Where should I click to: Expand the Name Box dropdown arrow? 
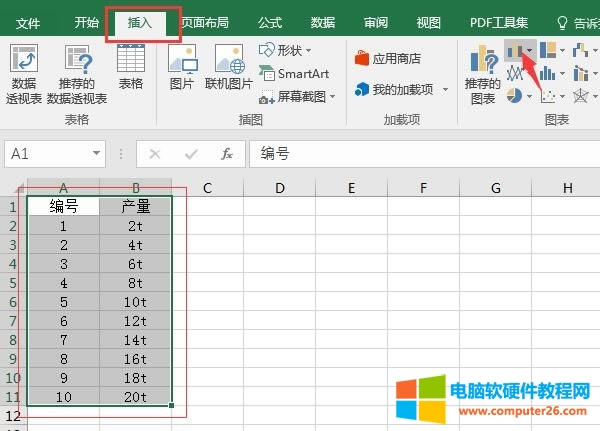click(x=96, y=154)
